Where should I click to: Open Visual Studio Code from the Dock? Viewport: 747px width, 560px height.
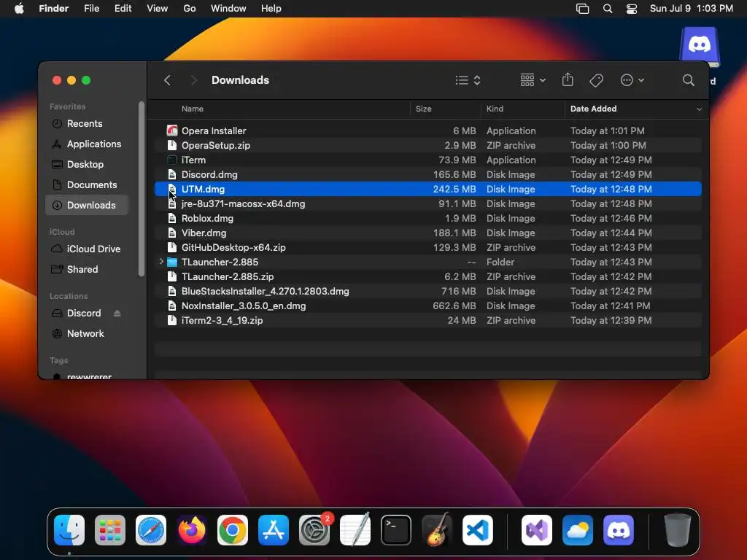point(477,530)
